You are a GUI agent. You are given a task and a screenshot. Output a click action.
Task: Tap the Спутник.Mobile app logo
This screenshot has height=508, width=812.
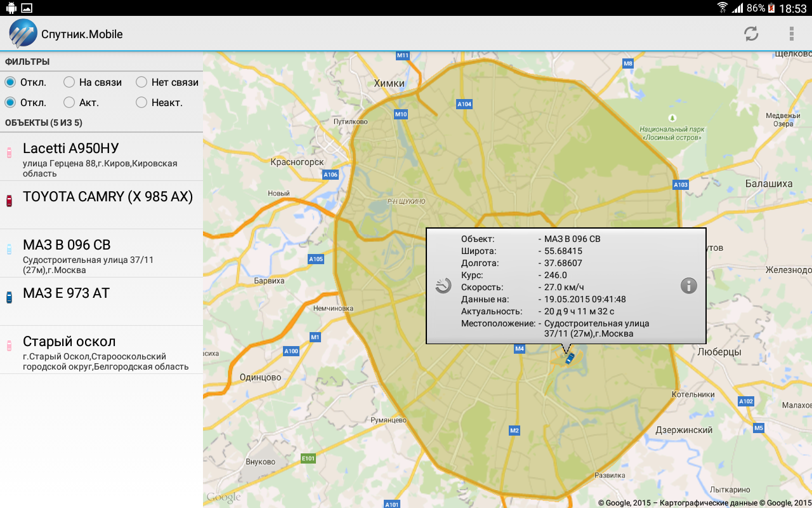click(23, 34)
